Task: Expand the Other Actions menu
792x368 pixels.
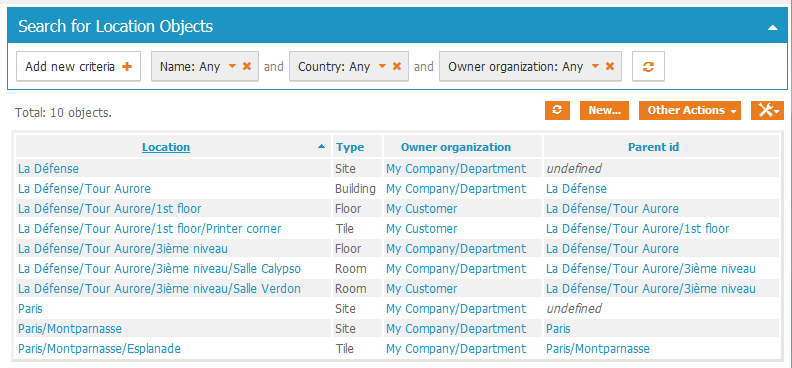Action: tap(689, 110)
